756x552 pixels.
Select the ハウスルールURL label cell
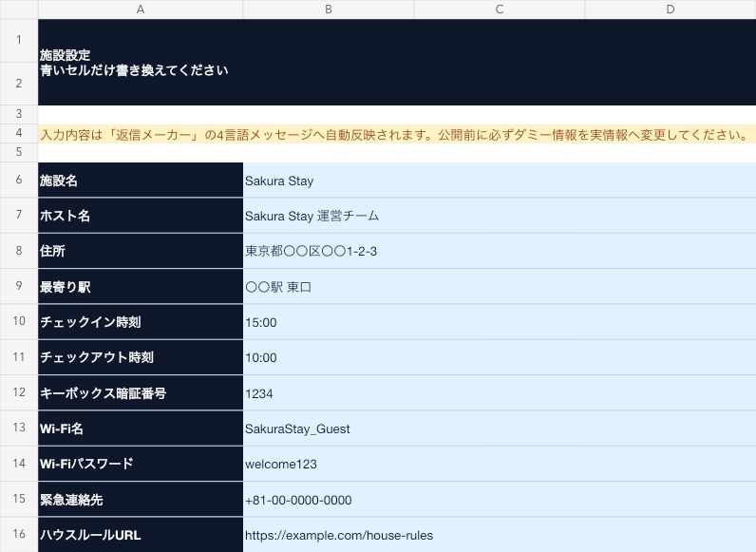pos(141,535)
